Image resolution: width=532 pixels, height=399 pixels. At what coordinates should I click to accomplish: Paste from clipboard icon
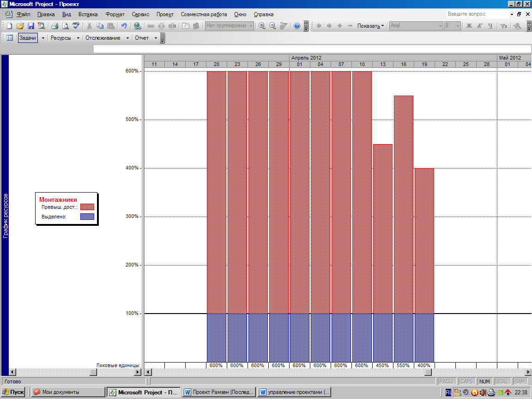click(111, 26)
